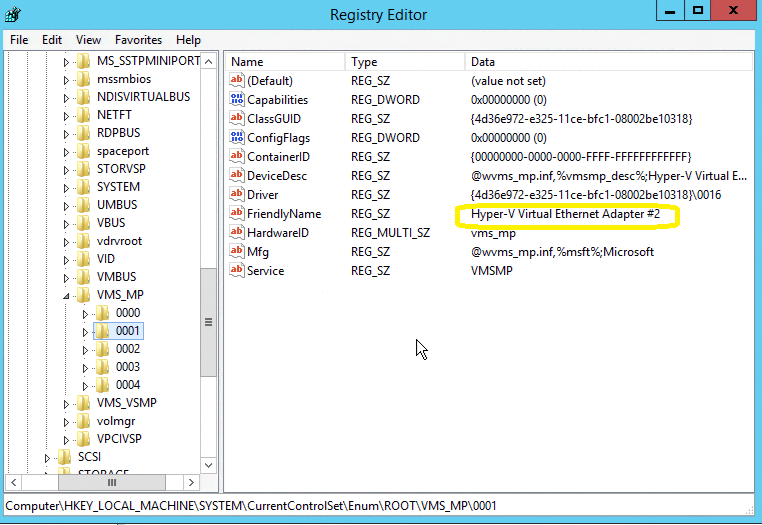Click the tree pane vertical scrollbar thumb

(208, 322)
